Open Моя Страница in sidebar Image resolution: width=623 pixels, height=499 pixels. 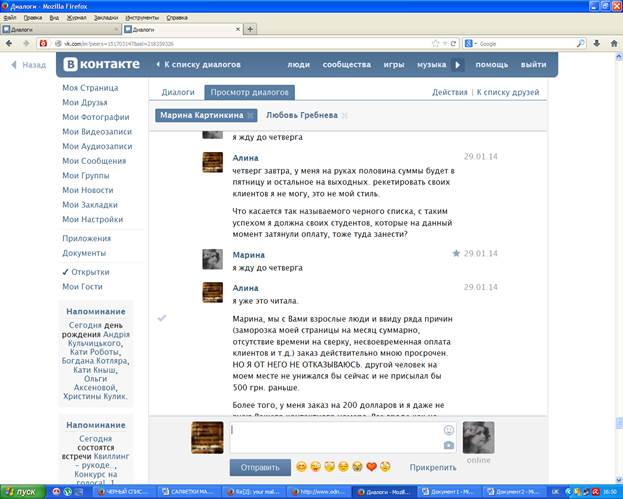[x=90, y=88]
